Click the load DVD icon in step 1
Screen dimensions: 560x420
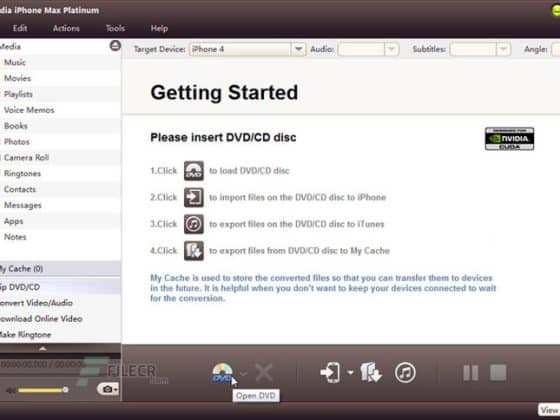(194, 170)
